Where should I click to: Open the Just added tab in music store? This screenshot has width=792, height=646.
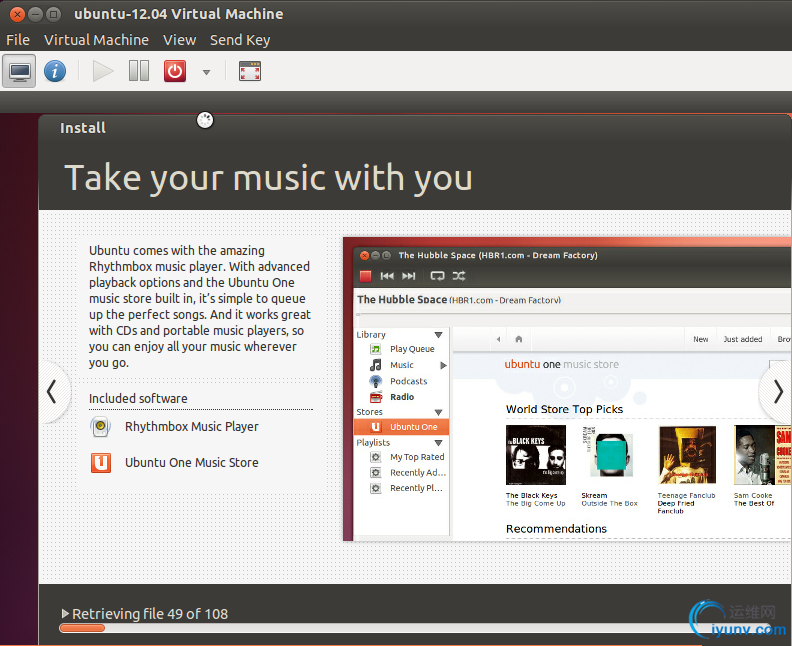(742, 339)
